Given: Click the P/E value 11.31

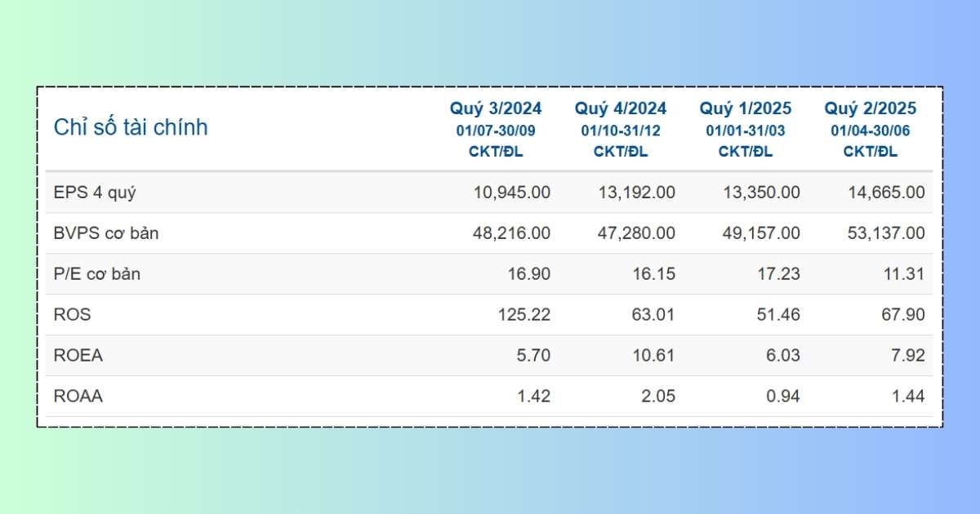Looking at the screenshot, I should [903, 274].
